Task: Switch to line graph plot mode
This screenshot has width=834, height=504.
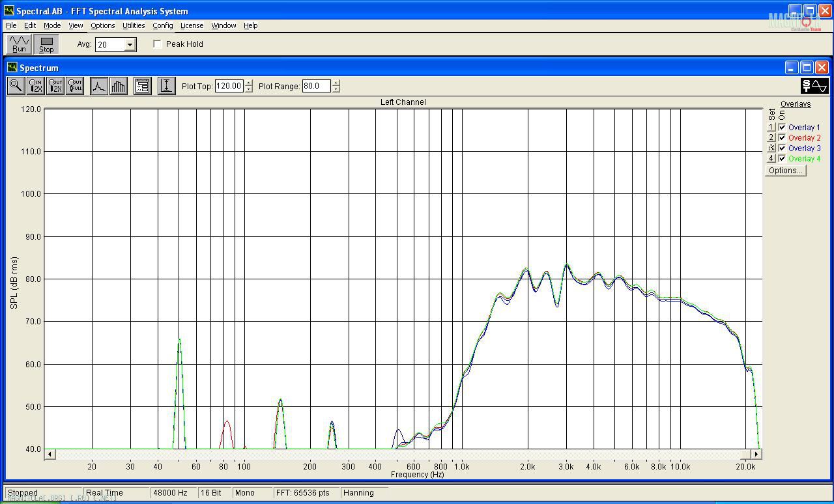Action: [99, 86]
